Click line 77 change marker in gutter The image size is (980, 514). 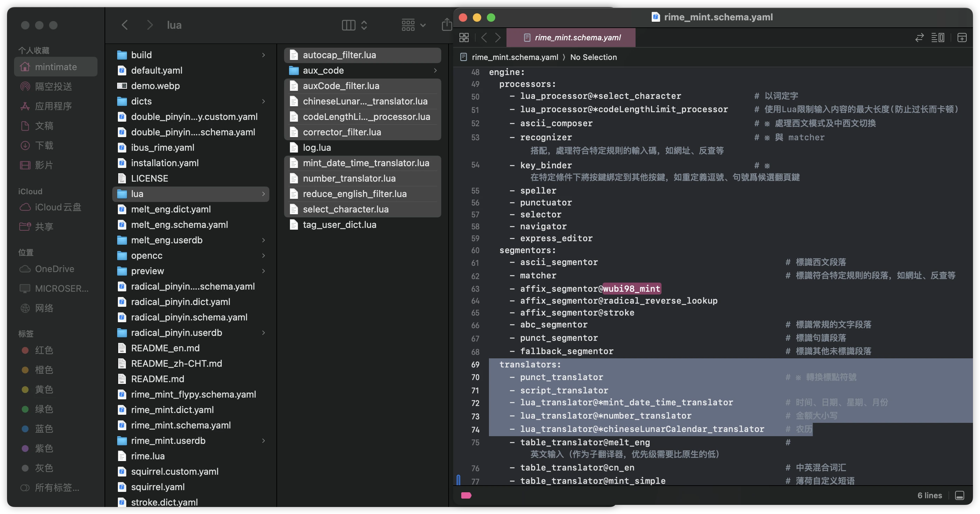pyautogui.click(x=458, y=481)
